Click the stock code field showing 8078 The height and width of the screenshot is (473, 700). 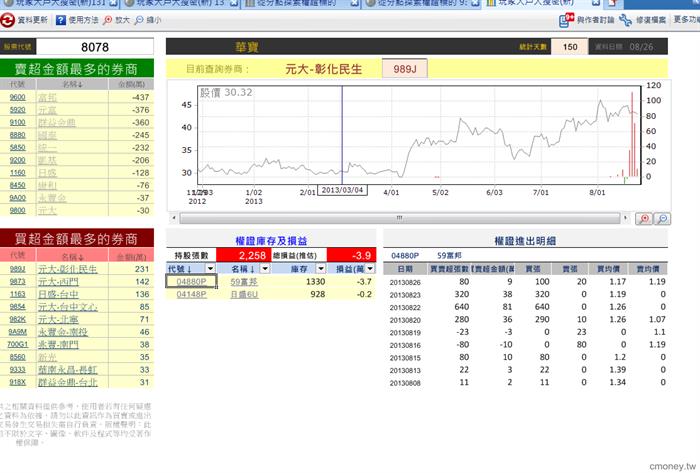click(x=95, y=47)
